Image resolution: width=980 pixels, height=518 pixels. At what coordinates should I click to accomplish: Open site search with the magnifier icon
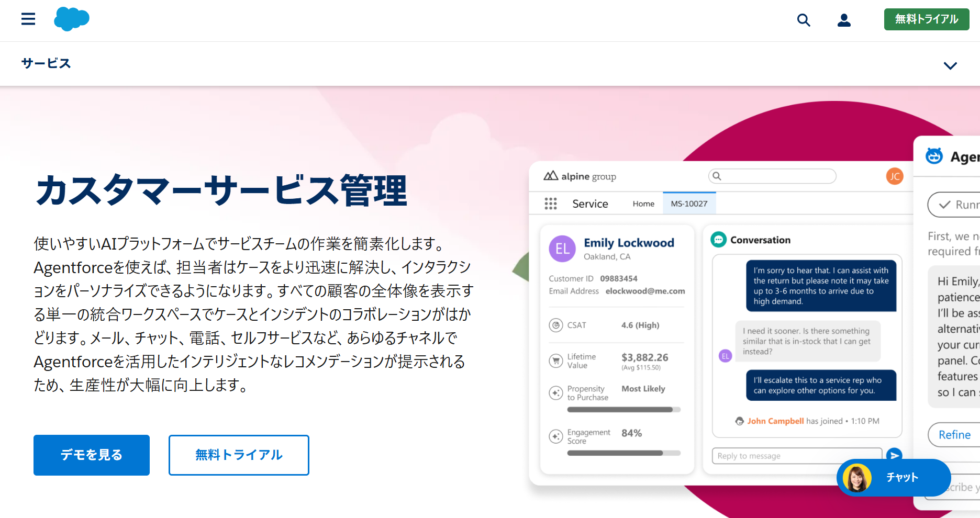[x=803, y=20]
